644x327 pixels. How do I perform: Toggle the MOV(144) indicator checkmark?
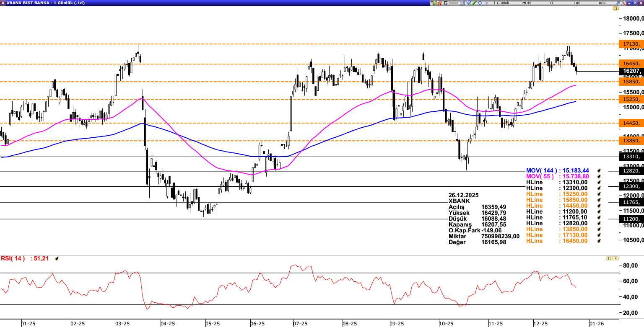[599, 171]
